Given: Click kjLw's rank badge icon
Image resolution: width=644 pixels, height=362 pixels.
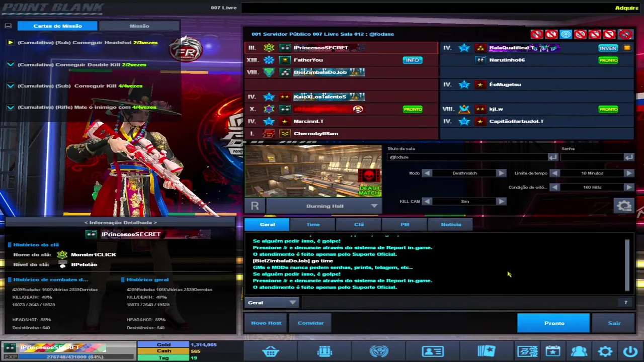Looking at the screenshot, I should [464, 109].
